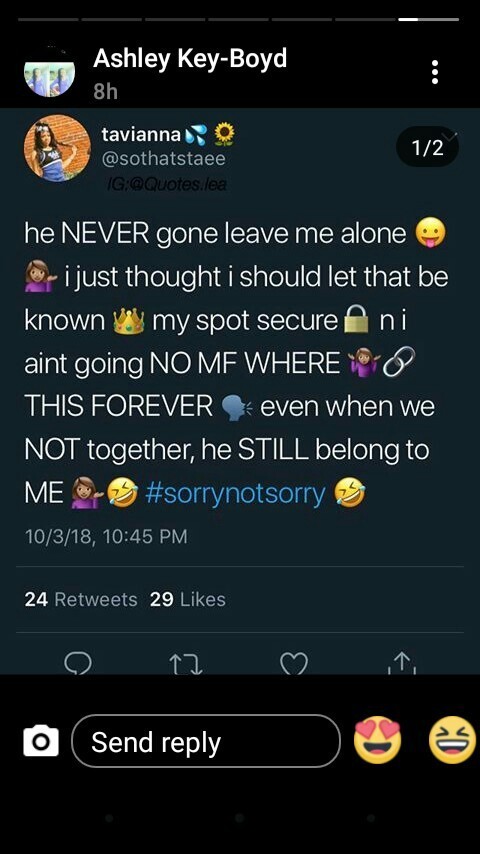The image size is (480, 854).
Task: Click the 1/2 image counter badge
Action: (x=427, y=147)
